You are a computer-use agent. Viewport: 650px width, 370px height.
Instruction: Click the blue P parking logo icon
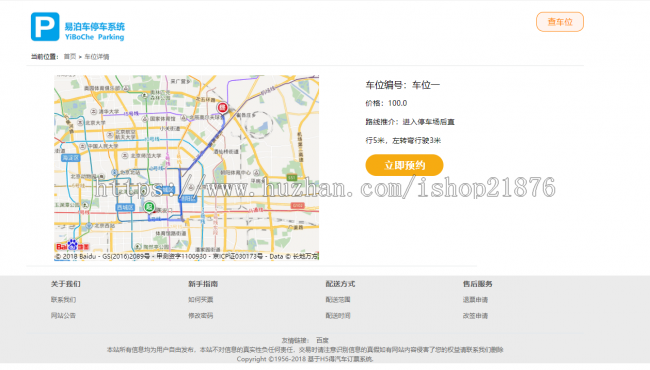point(45,27)
